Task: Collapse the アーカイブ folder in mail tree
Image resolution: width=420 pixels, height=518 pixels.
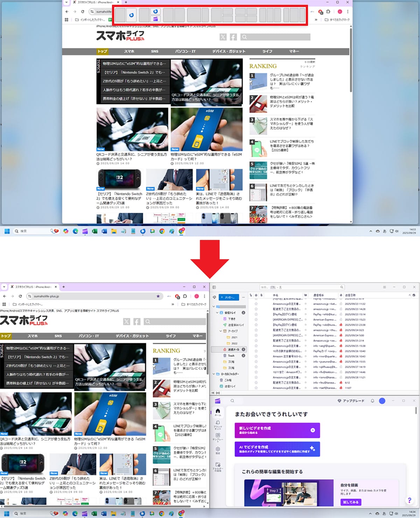Action: (x=220, y=331)
